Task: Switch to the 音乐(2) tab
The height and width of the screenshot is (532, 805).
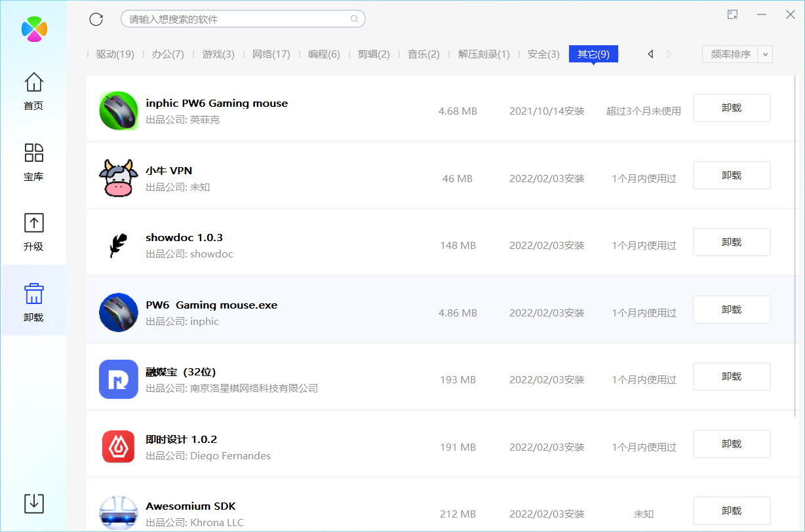Action: coord(423,54)
